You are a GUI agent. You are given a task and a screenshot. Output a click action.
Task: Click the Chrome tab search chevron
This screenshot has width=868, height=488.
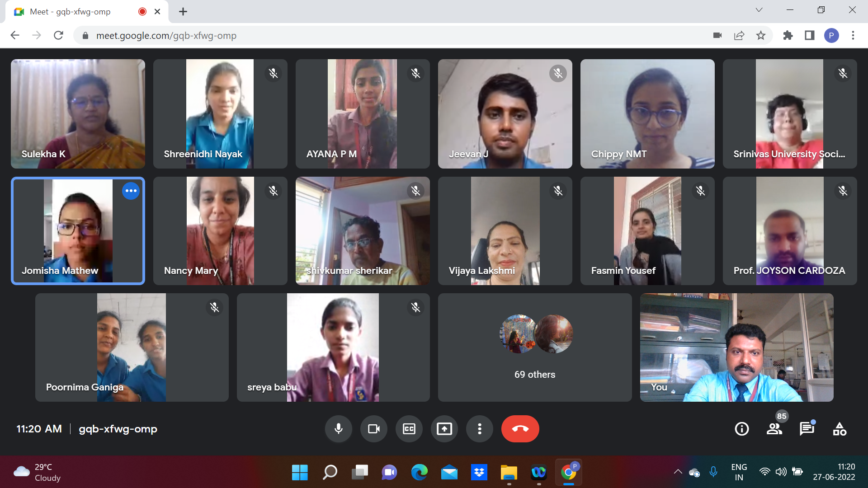759,10
